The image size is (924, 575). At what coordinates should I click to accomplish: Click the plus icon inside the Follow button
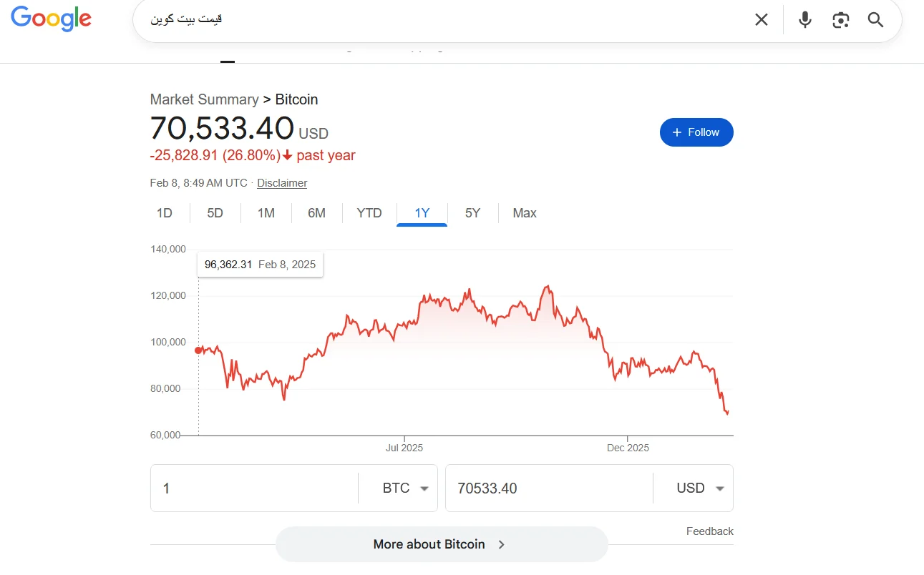pyautogui.click(x=676, y=132)
